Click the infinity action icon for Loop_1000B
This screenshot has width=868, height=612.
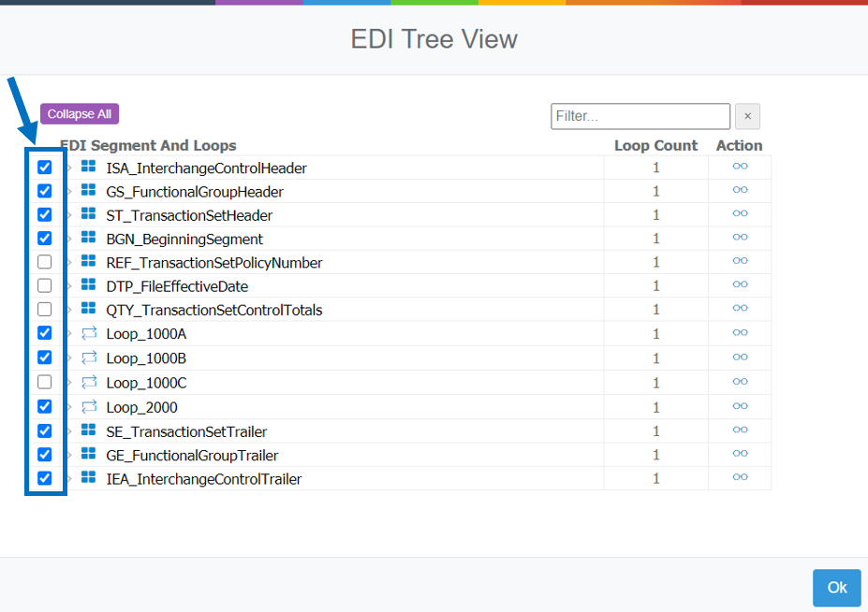[x=740, y=357]
